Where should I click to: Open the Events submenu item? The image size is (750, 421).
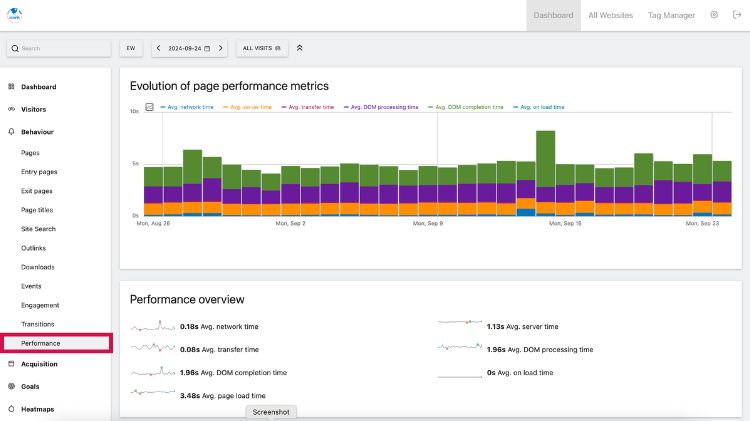(x=31, y=286)
